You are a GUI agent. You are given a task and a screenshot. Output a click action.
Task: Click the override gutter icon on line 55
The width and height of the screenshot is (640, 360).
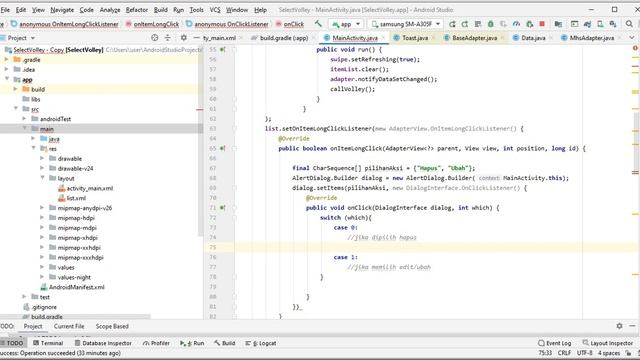point(222,50)
